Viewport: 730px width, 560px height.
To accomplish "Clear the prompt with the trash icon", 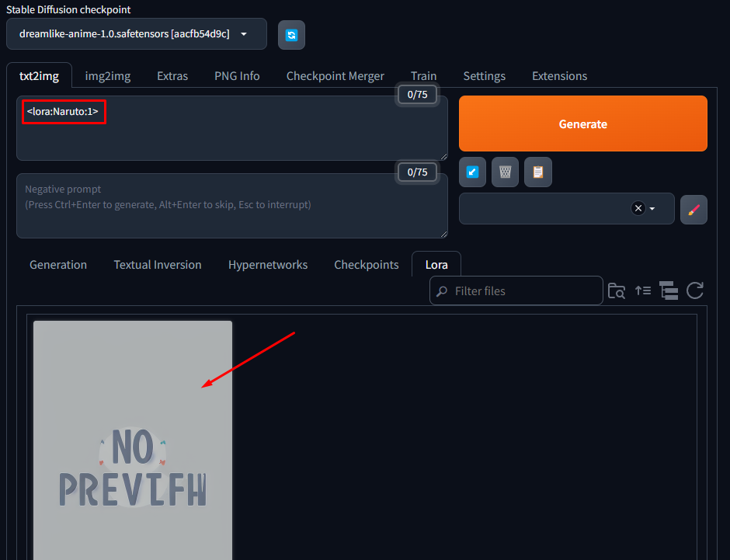I will 505,172.
